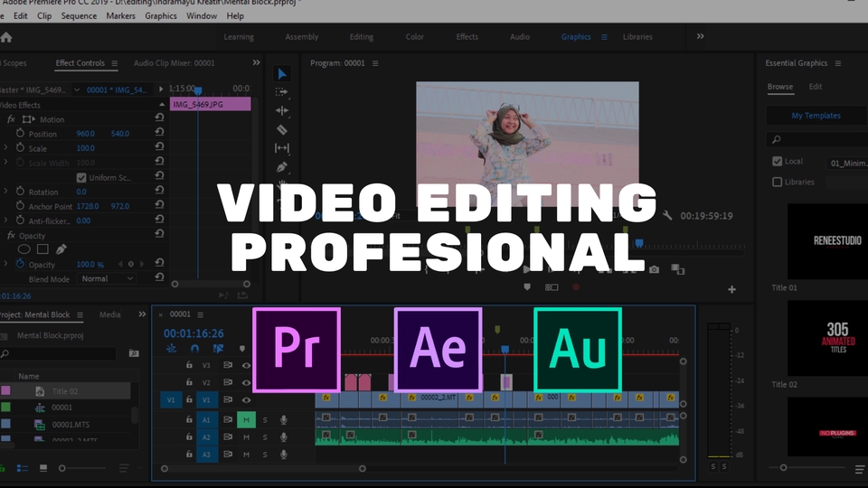The height and width of the screenshot is (488, 868).
Task: Open the Blend Mode Normal dropdown
Action: pyautogui.click(x=107, y=279)
